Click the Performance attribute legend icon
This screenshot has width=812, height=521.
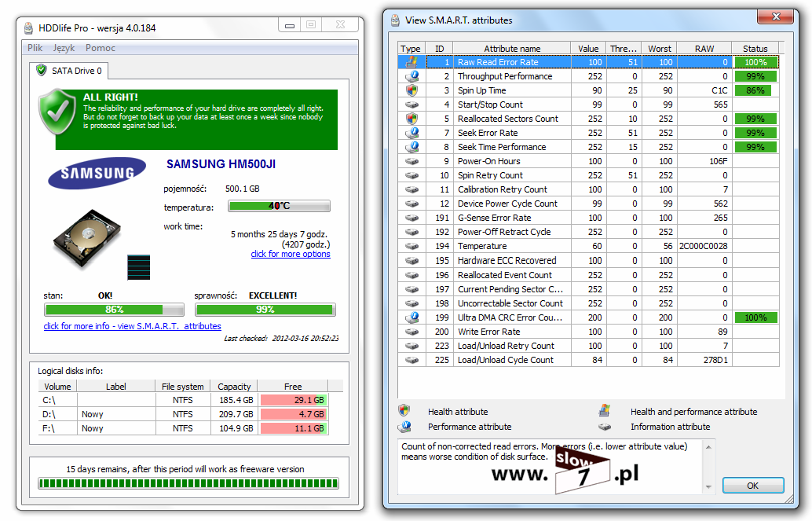404,427
